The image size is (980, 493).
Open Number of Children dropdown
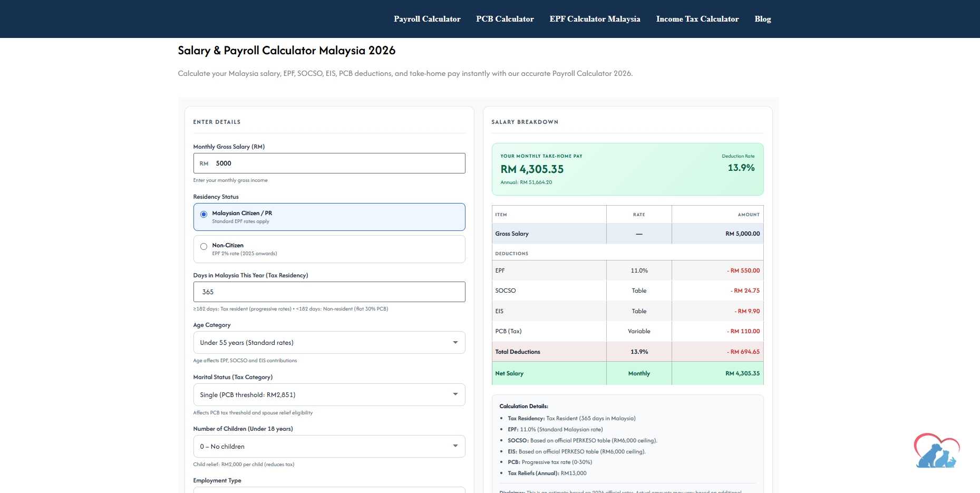tap(329, 447)
